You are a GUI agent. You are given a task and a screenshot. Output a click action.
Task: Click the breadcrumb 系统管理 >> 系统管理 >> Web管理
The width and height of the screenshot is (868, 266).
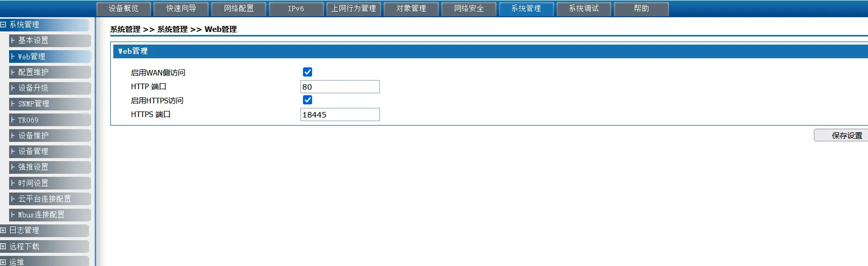coord(173,29)
